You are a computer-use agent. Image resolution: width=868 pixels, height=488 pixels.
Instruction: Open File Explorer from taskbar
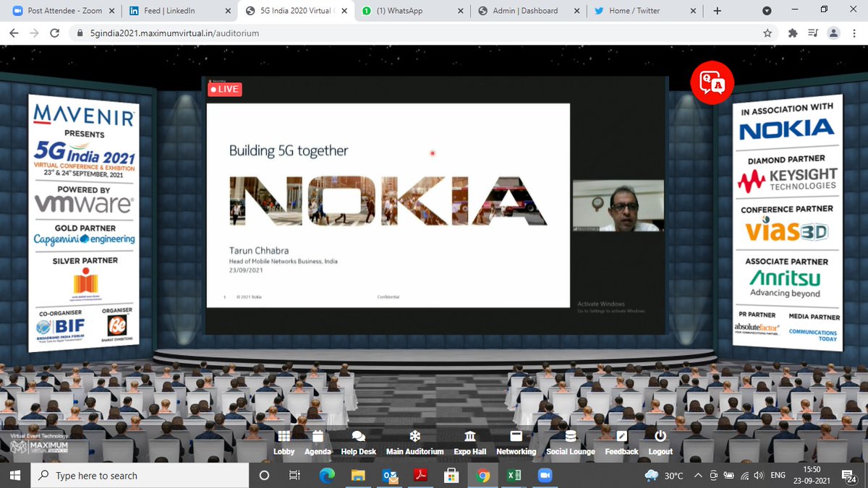click(x=358, y=475)
